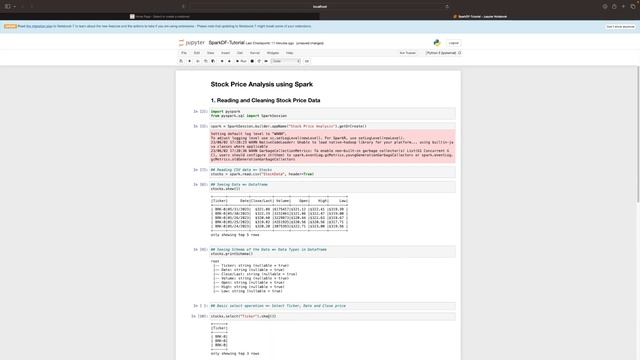Click the Save and Checkpoint toolbar icon
This screenshot has height=360, width=640.
click(181, 61)
